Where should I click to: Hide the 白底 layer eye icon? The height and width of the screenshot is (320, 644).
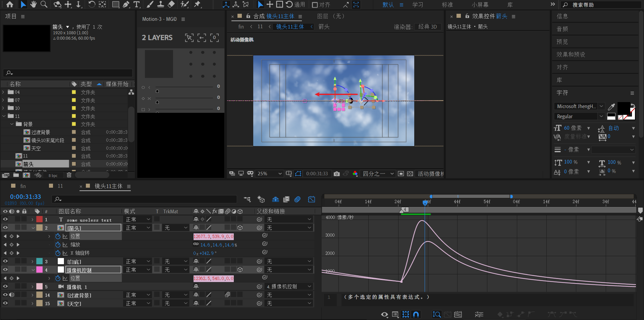tap(5, 261)
